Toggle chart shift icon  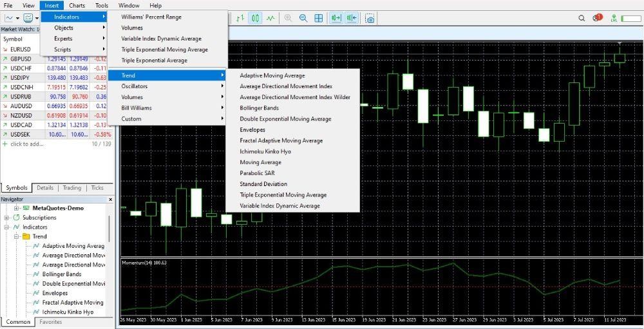352,19
